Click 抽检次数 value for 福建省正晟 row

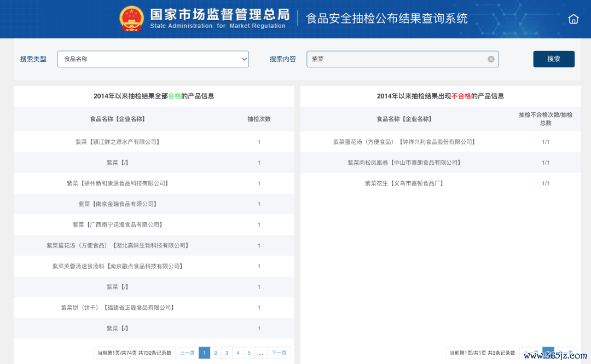[259, 308]
